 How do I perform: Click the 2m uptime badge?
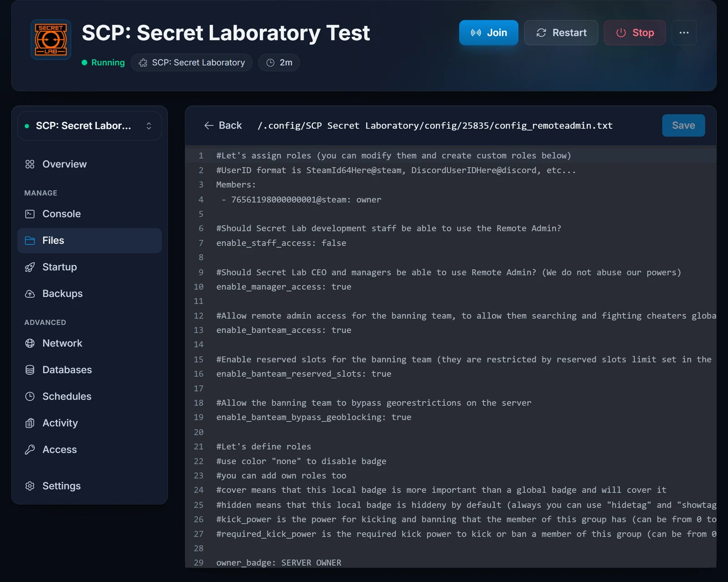279,63
